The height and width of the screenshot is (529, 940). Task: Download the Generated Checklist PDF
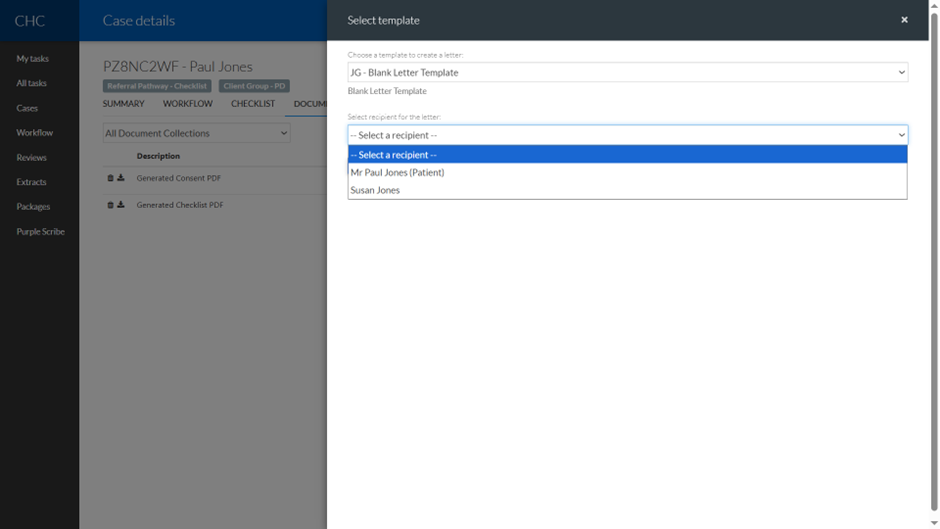point(121,205)
